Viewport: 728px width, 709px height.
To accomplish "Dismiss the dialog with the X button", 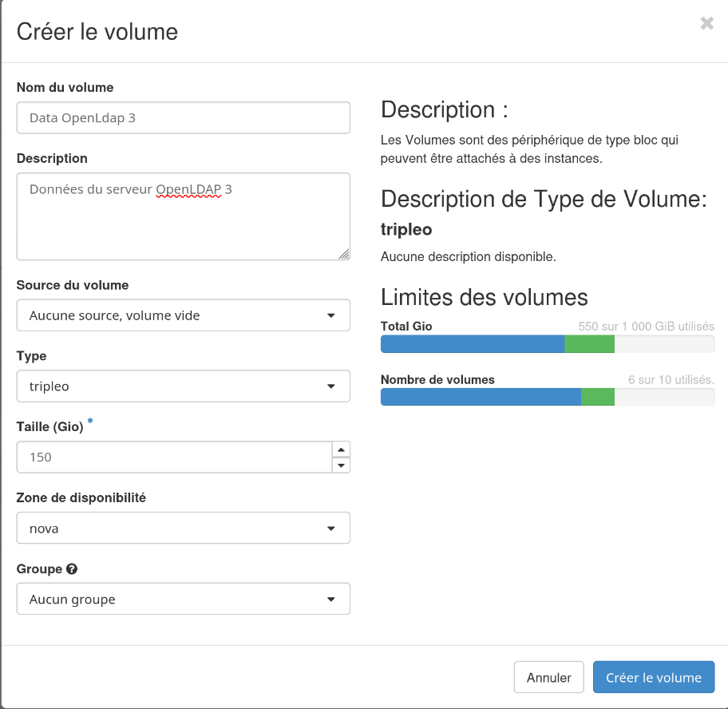I will click(706, 23).
